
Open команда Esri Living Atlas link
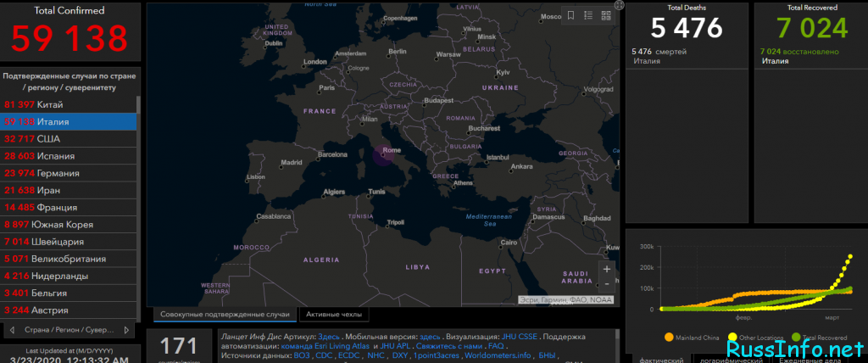[325, 346]
